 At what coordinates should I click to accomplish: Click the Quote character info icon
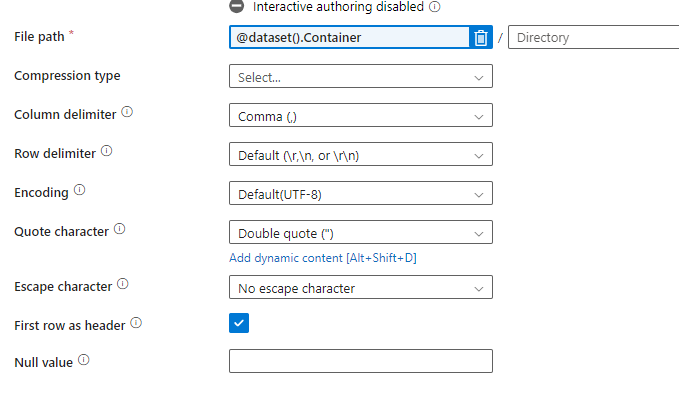(119, 229)
